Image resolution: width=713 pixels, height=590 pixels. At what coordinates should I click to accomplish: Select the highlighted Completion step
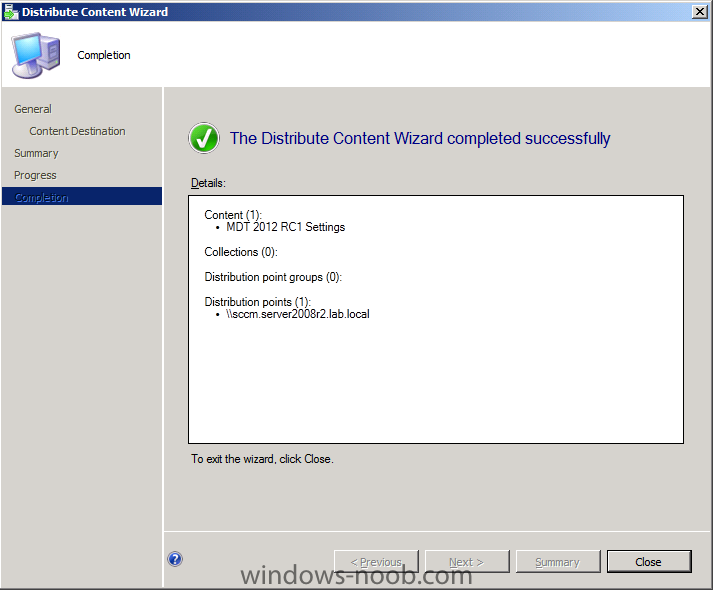click(82, 197)
